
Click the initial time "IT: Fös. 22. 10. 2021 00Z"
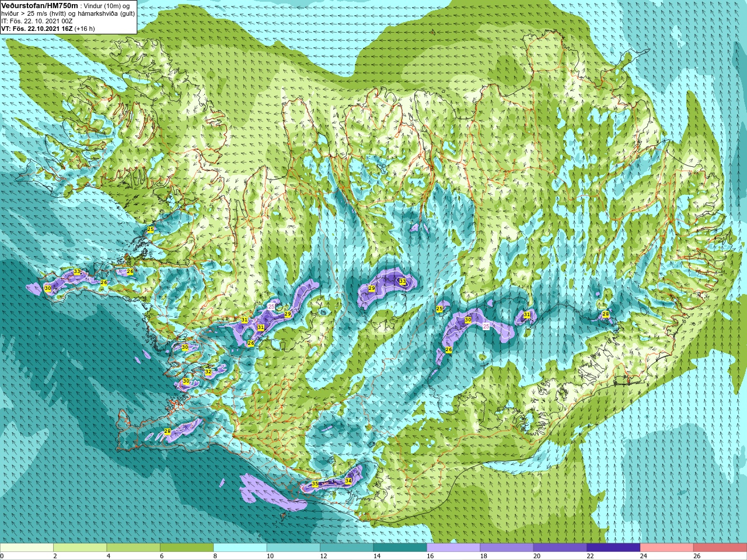coord(37,21)
